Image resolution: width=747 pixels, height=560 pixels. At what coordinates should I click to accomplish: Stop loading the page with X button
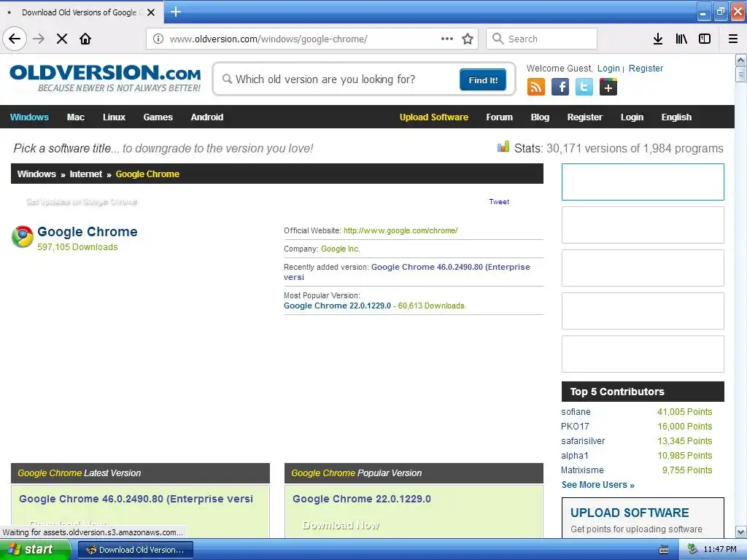coord(62,39)
